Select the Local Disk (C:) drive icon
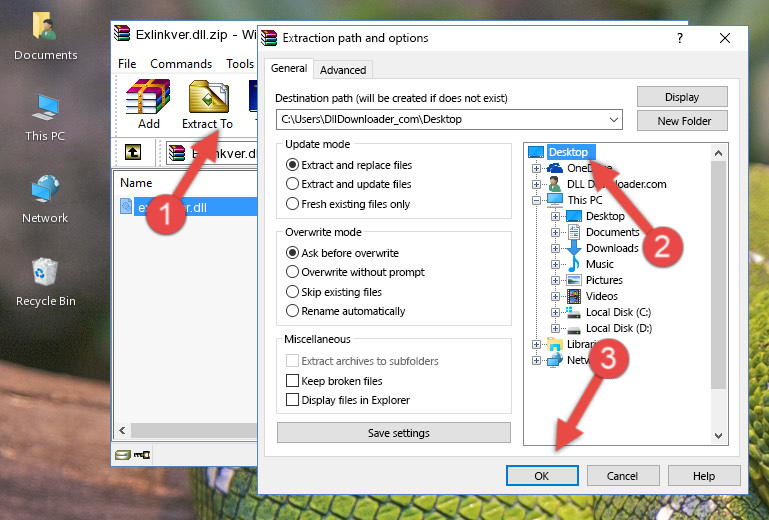769x520 pixels. point(573,312)
